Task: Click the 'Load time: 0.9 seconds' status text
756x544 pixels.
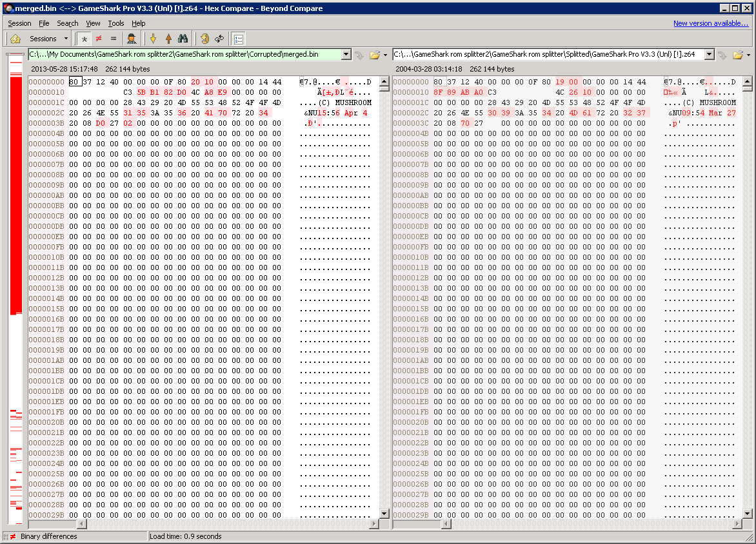Action: (x=186, y=536)
